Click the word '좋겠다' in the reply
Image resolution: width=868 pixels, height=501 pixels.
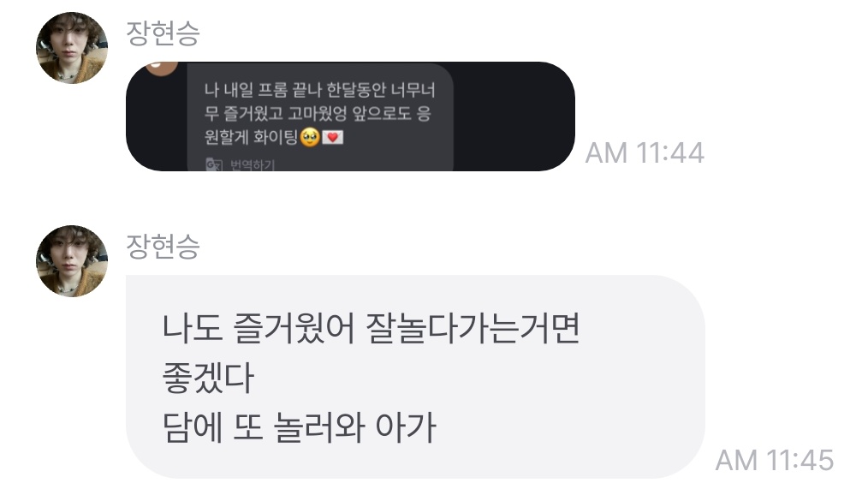pyautogui.click(x=208, y=378)
